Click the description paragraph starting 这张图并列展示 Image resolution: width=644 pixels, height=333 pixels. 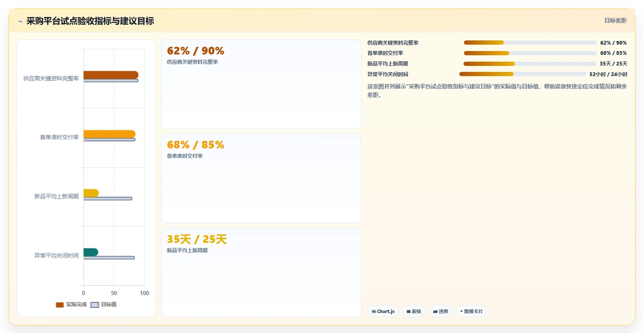pyautogui.click(x=497, y=91)
